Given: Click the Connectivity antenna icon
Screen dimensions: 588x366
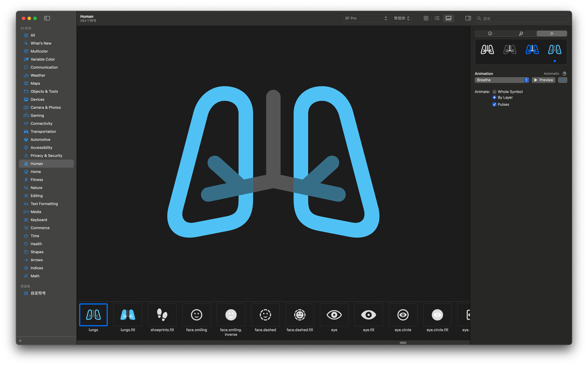Looking at the screenshot, I should (26, 123).
